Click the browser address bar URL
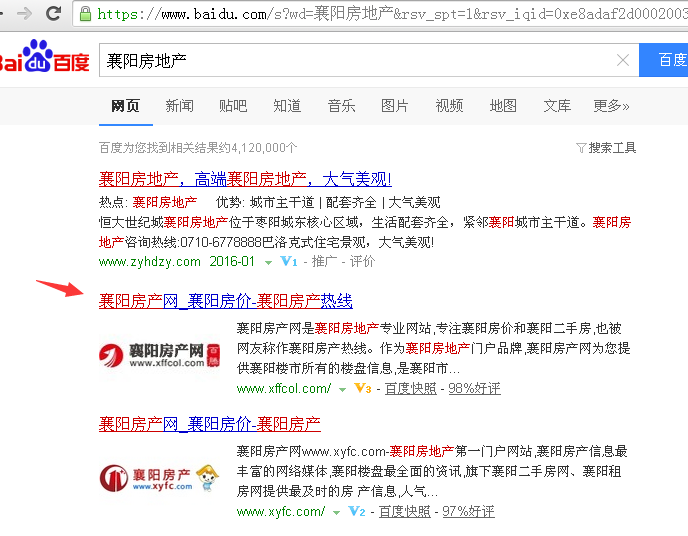The height and width of the screenshot is (536, 688). (391, 14)
